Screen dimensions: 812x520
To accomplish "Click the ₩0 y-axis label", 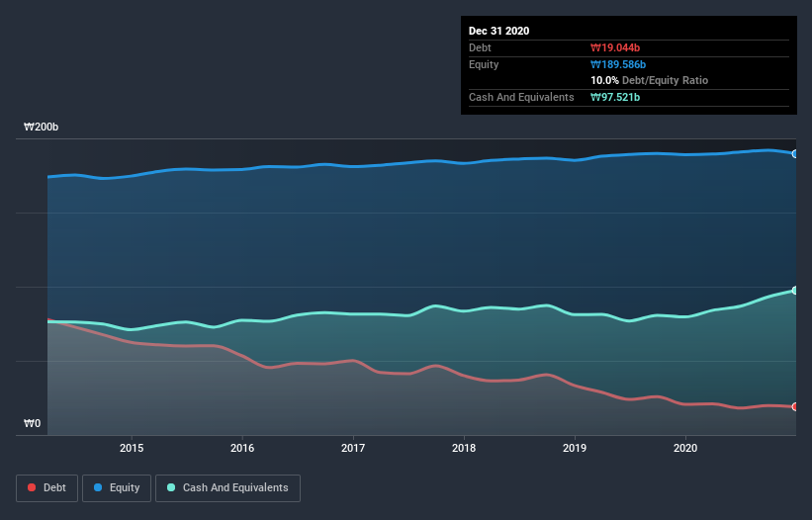I will tap(33, 424).
